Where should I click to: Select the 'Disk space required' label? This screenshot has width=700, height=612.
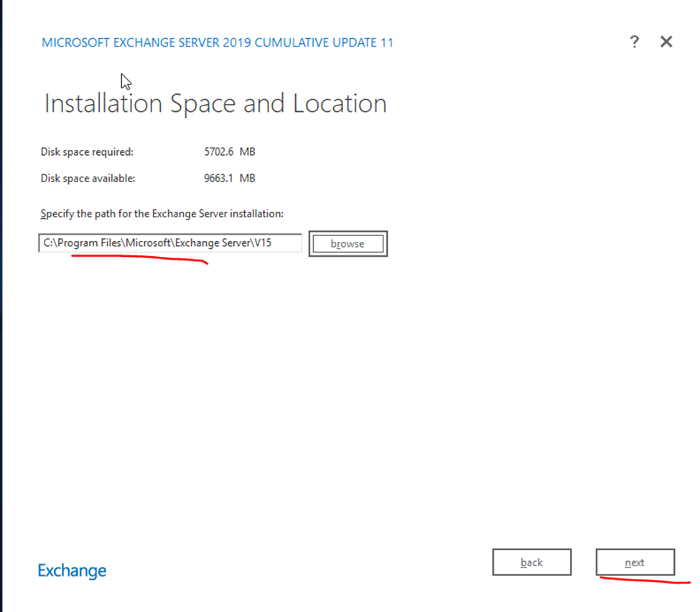(x=87, y=152)
